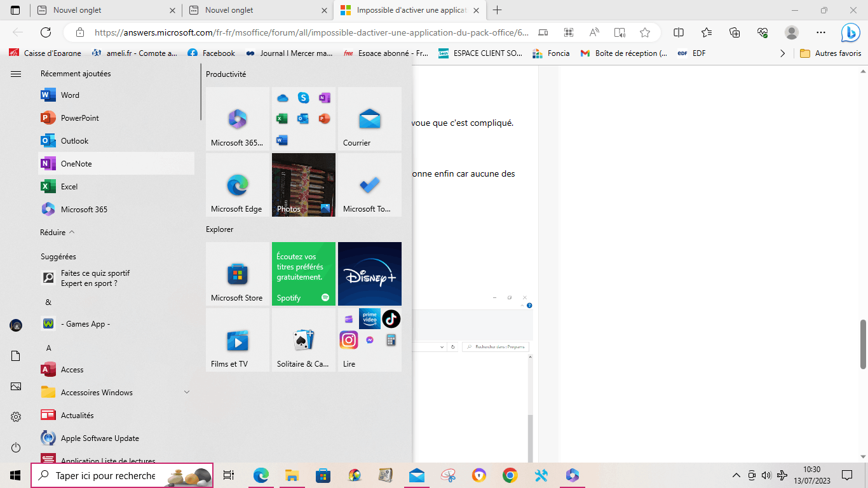Viewport: 868px width, 488px height.
Task: Click the Windows taskbar search box
Action: tap(122, 475)
